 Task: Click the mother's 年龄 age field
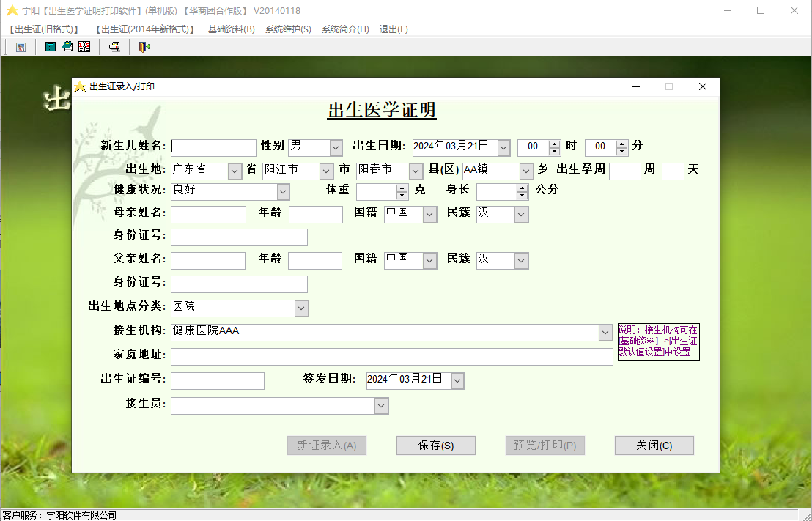pyautogui.click(x=316, y=215)
